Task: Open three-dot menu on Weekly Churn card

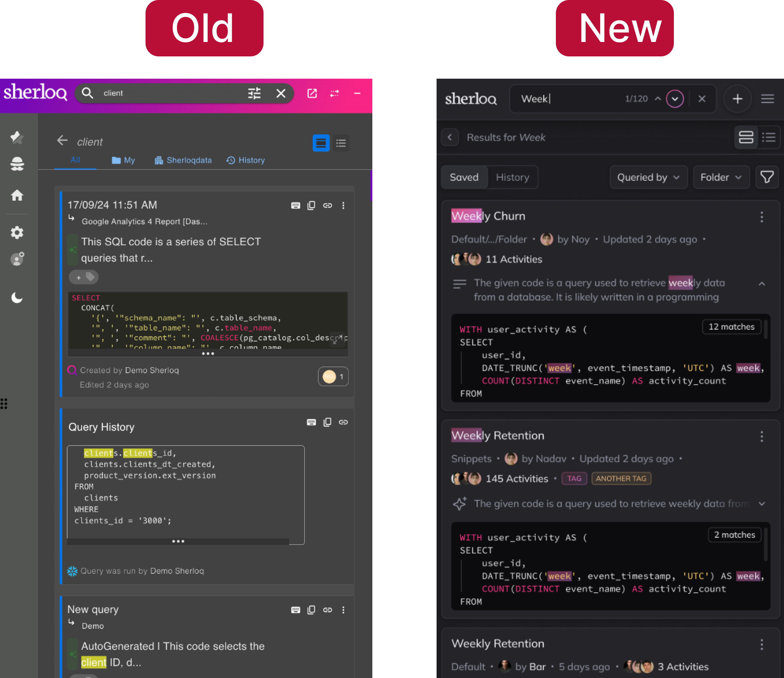Action: [762, 217]
